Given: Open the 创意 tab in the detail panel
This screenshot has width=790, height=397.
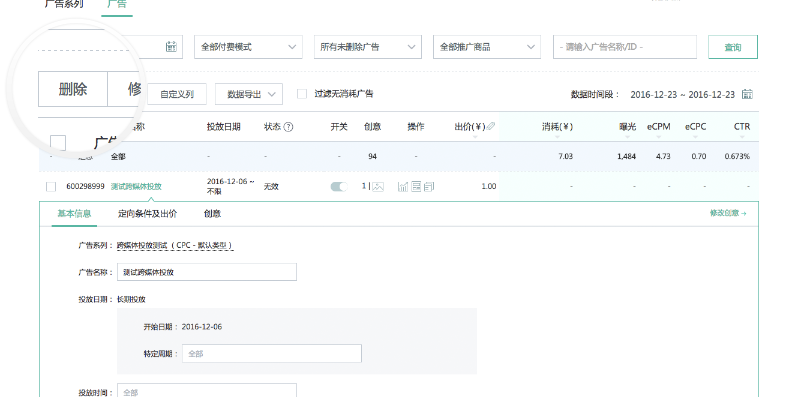Looking at the screenshot, I should pos(213,214).
